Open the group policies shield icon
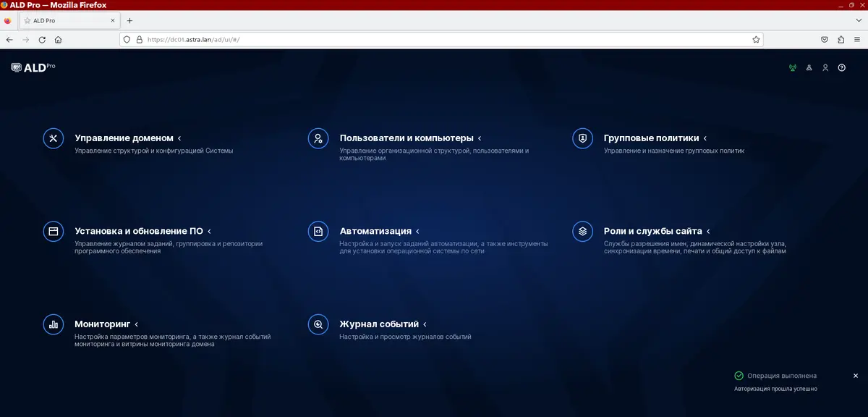This screenshot has width=868, height=417. click(x=582, y=138)
